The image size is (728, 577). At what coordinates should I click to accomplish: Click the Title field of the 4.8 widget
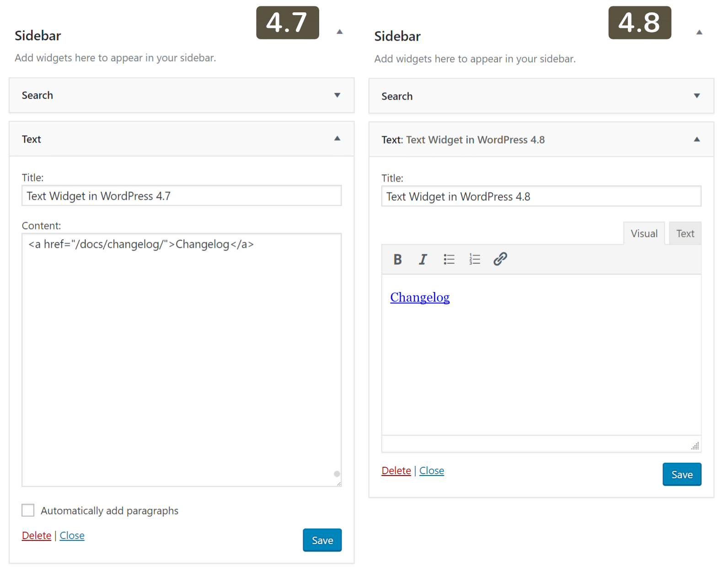point(541,196)
